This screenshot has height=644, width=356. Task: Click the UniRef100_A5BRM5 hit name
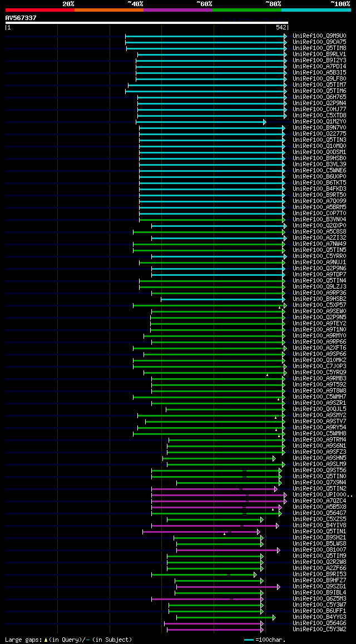point(319,207)
